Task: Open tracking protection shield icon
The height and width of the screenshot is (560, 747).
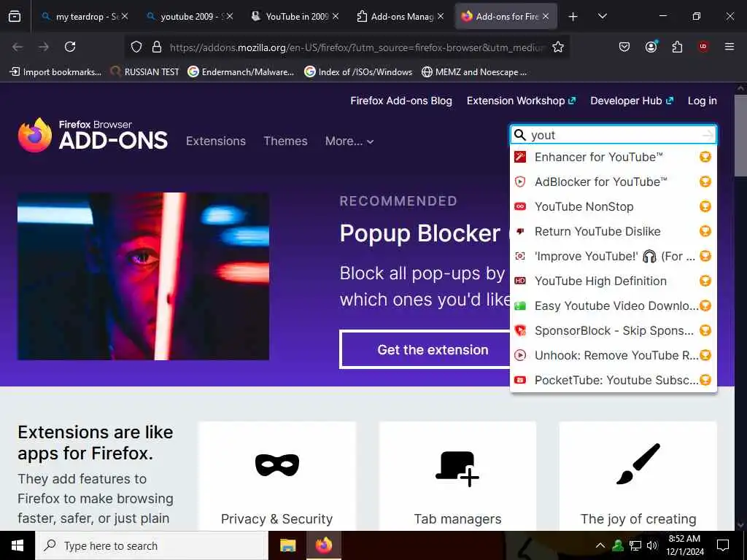Action: [136, 47]
